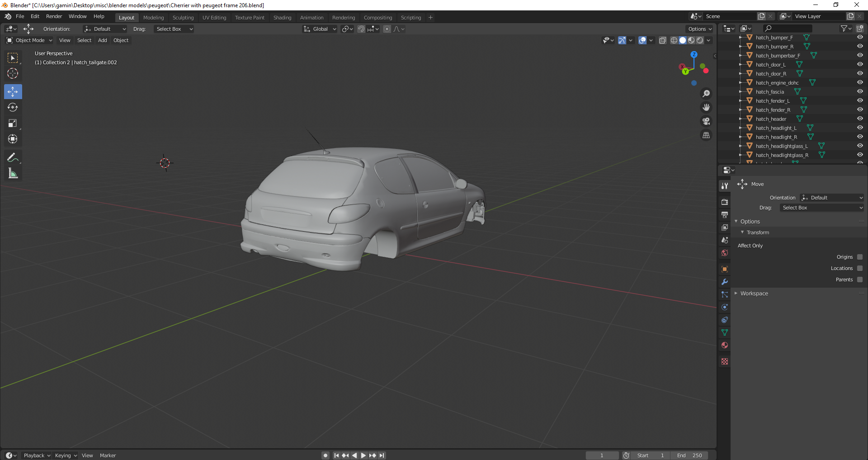Switch to the Sculpting workspace tab

(183, 18)
